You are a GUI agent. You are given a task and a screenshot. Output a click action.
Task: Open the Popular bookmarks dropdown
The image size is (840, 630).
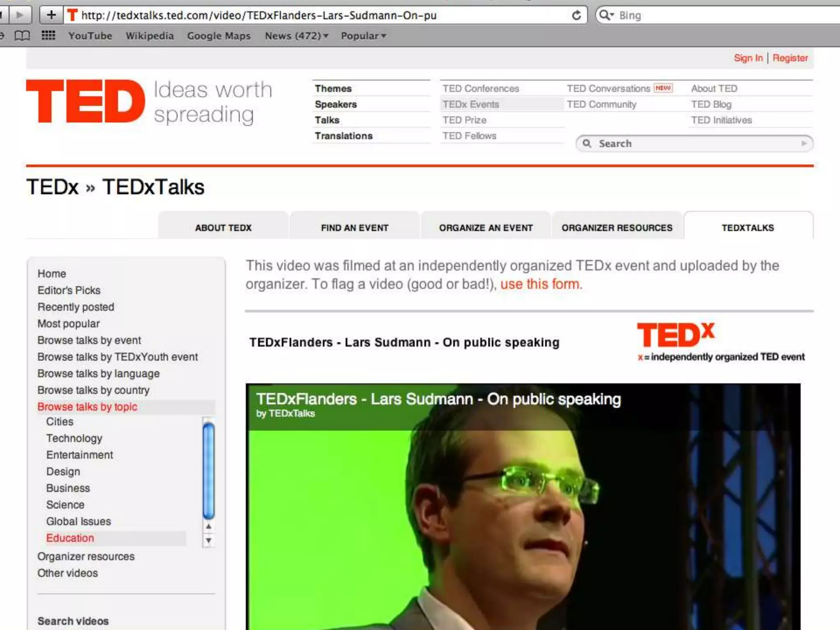coord(363,36)
